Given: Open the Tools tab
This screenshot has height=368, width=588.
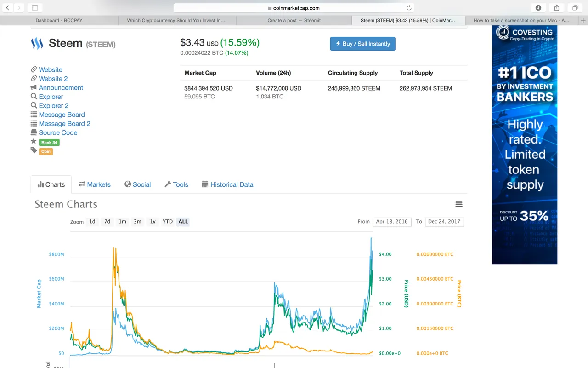Looking at the screenshot, I should pyautogui.click(x=176, y=184).
